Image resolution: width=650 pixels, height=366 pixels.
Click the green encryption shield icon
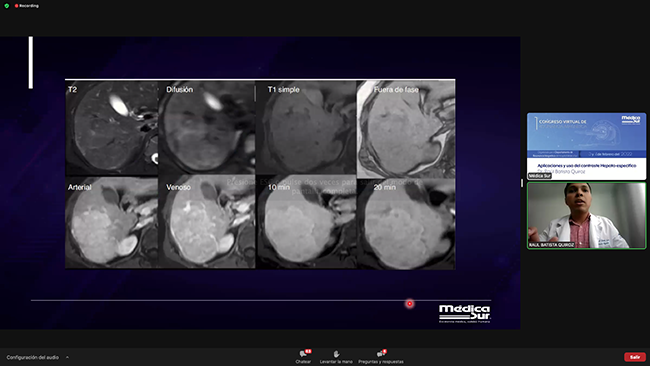7,6
